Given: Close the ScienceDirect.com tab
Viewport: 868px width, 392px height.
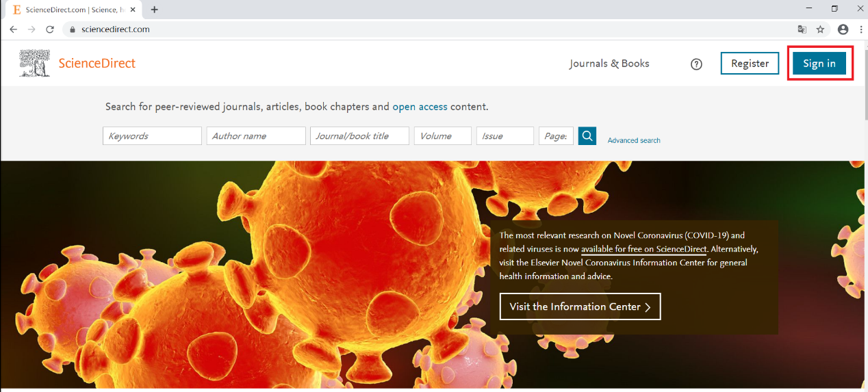Looking at the screenshot, I should (x=133, y=10).
